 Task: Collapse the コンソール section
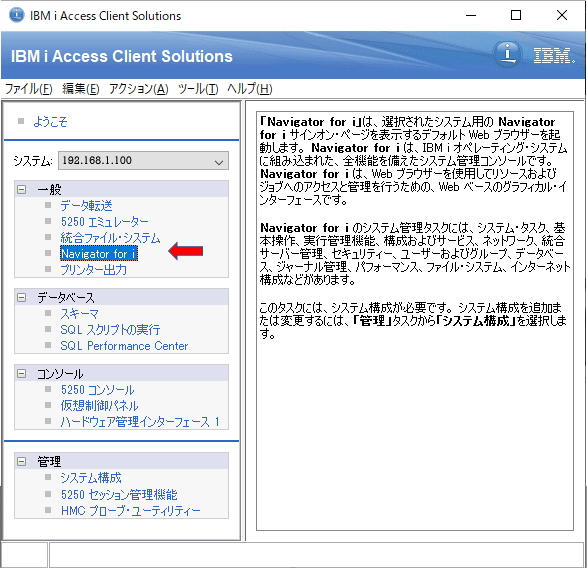[22, 374]
